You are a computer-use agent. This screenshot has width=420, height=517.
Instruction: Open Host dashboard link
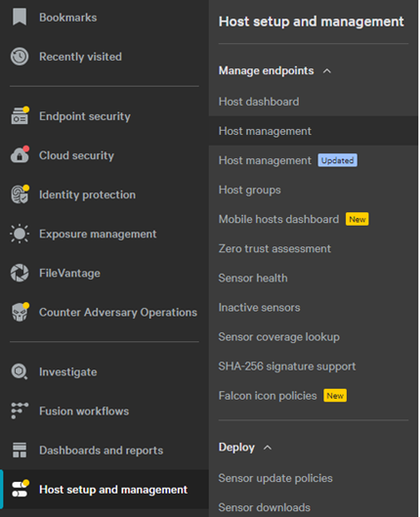(259, 102)
